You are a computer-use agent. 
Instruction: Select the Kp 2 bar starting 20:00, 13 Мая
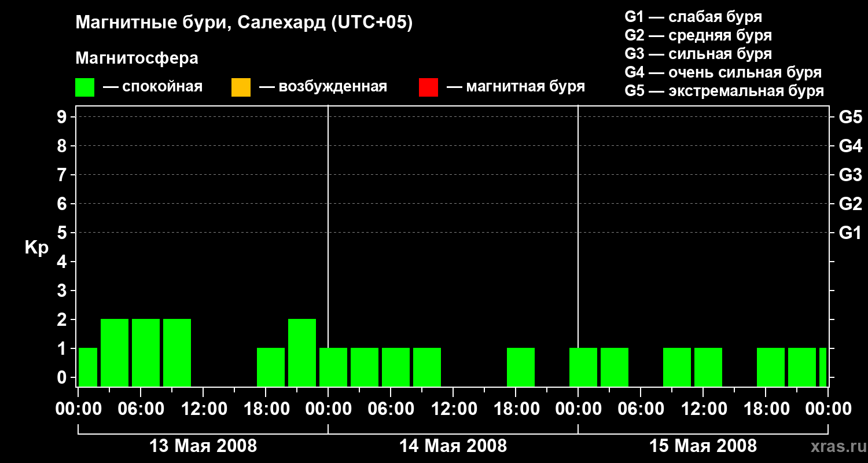(302, 352)
